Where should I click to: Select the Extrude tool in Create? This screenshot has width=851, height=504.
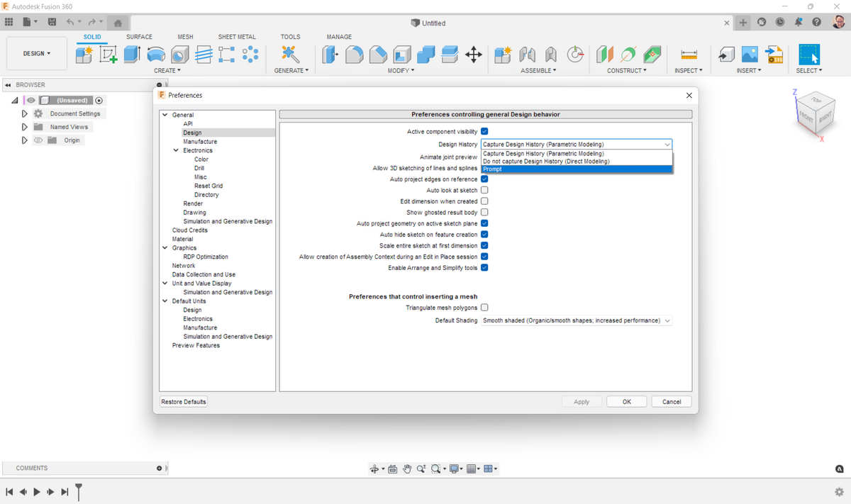[132, 54]
